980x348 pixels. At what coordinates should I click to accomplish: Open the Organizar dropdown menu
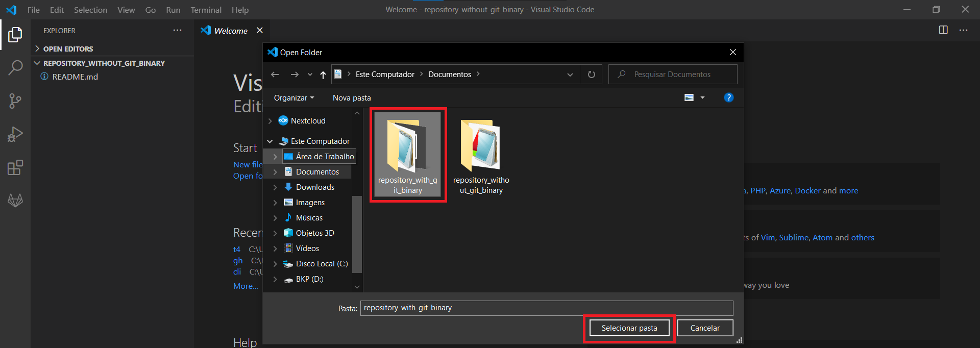293,98
